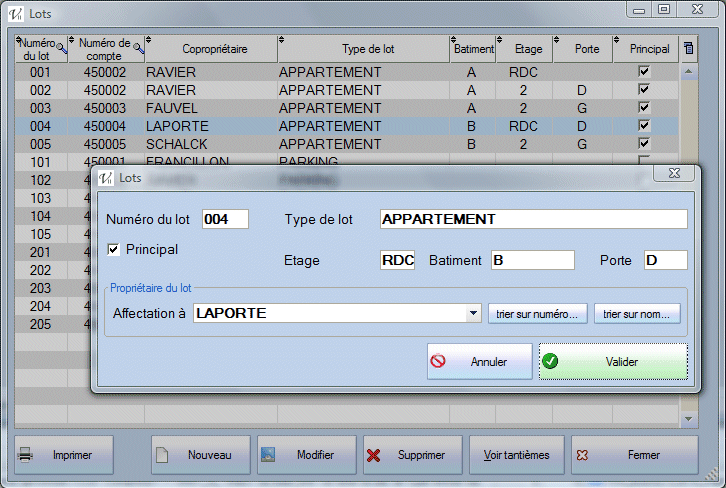Click the table scrollbar down arrow
Image resolution: width=726 pixels, height=488 pixels.
(688, 418)
